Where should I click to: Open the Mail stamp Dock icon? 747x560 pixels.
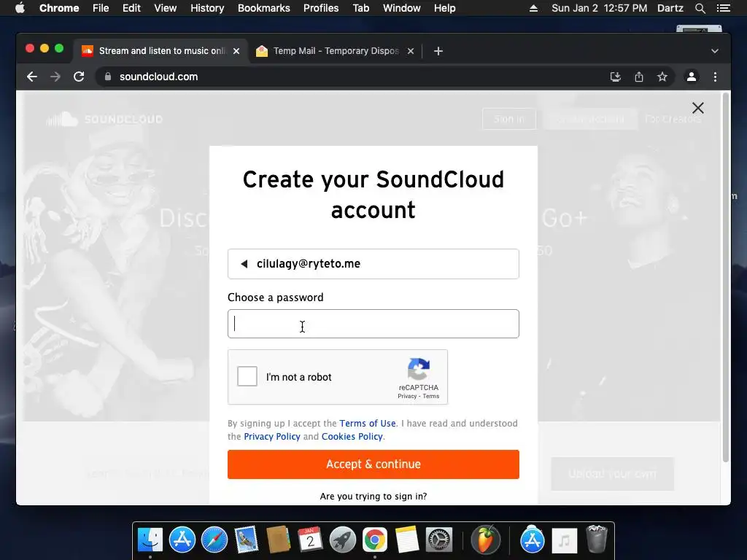point(247,540)
